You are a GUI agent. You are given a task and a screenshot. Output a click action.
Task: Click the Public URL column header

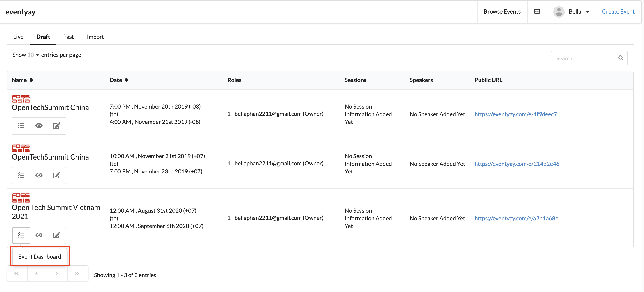[x=488, y=80]
